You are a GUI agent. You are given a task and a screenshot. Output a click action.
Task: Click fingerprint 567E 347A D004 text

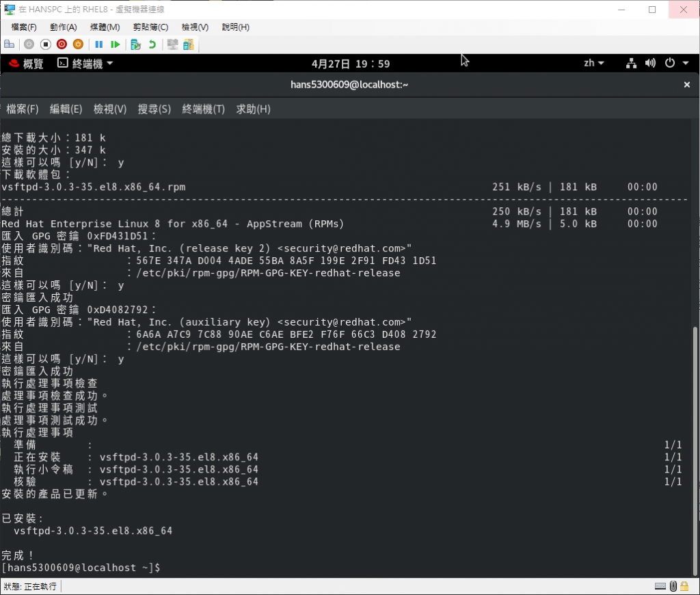[x=286, y=261]
